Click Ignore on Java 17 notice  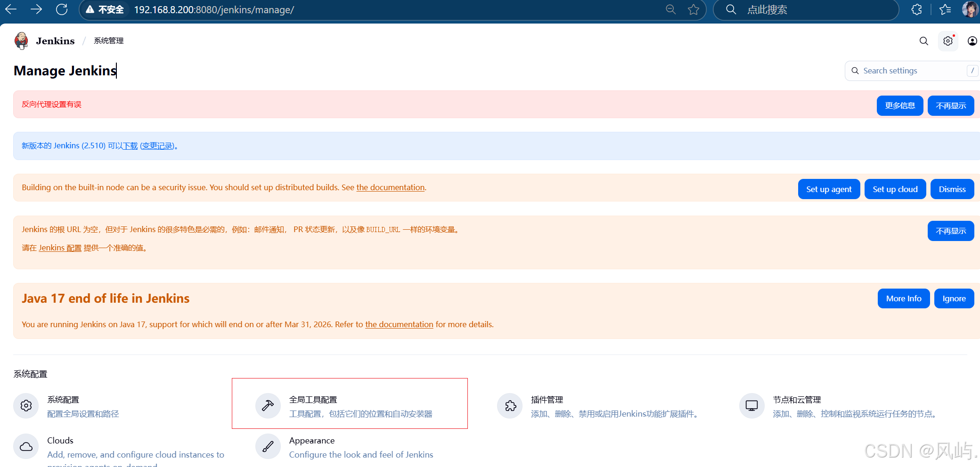(954, 298)
